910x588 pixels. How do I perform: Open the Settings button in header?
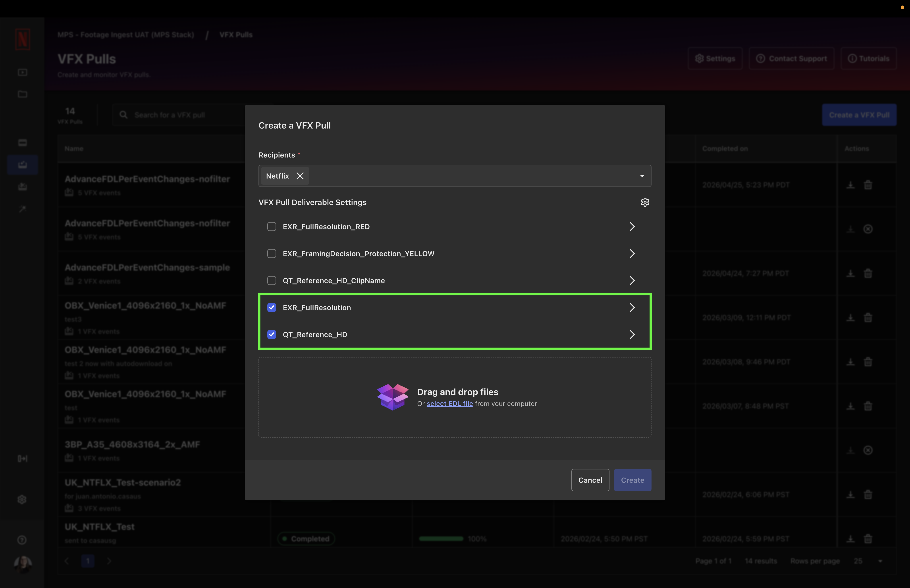click(715, 58)
